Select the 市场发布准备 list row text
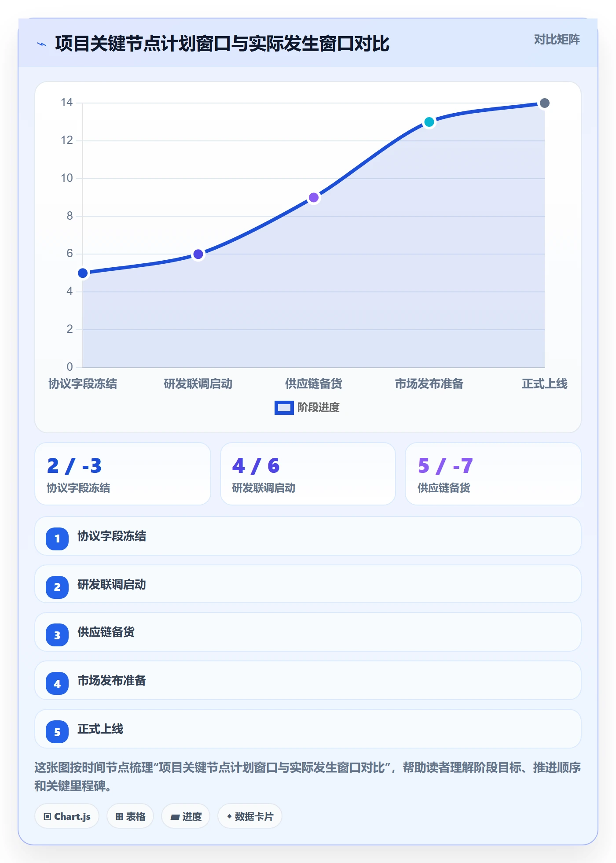This screenshot has height=863, width=616. 112,681
